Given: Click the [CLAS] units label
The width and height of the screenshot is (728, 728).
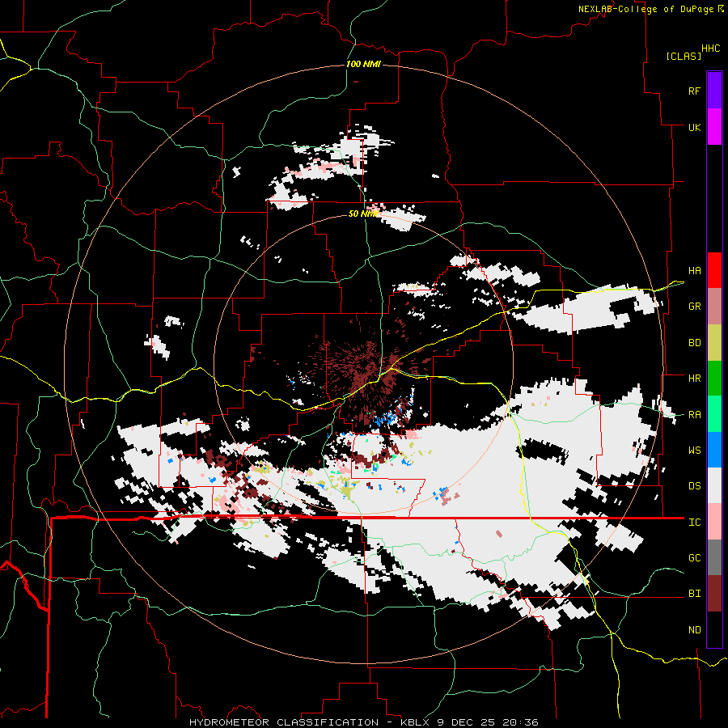Looking at the screenshot, I should point(684,56).
